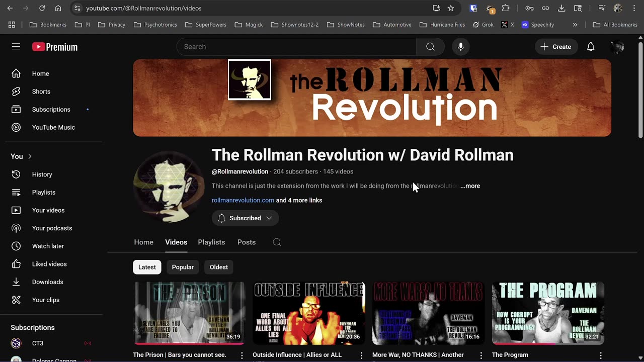Open YouTube Music from sidebar
The height and width of the screenshot is (362, 644).
[x=52, y=127]
